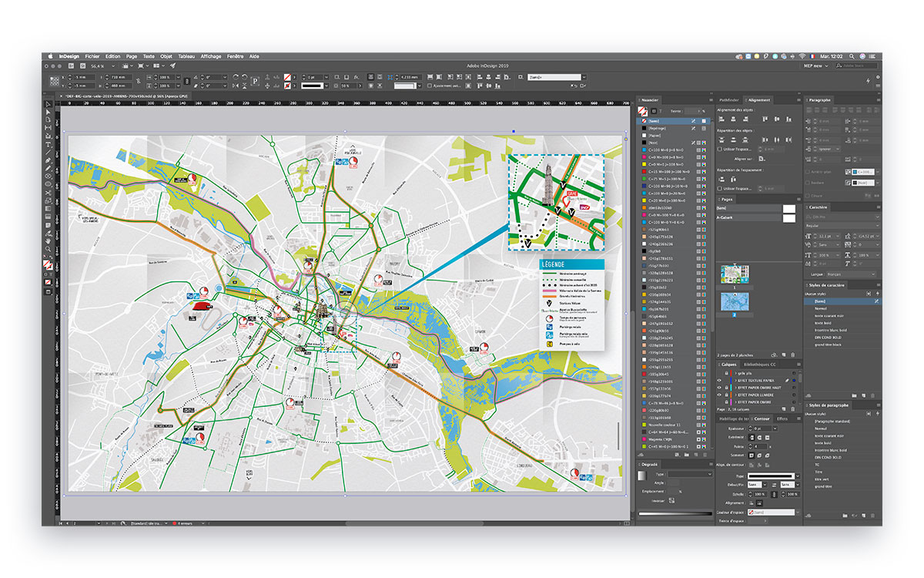Expand grille plis layer

pyautogui.click(x=736, y=373)
